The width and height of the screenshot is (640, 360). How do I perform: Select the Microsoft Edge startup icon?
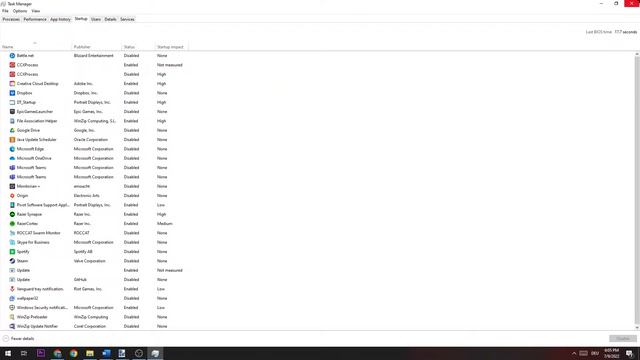(x=12, y=149)
